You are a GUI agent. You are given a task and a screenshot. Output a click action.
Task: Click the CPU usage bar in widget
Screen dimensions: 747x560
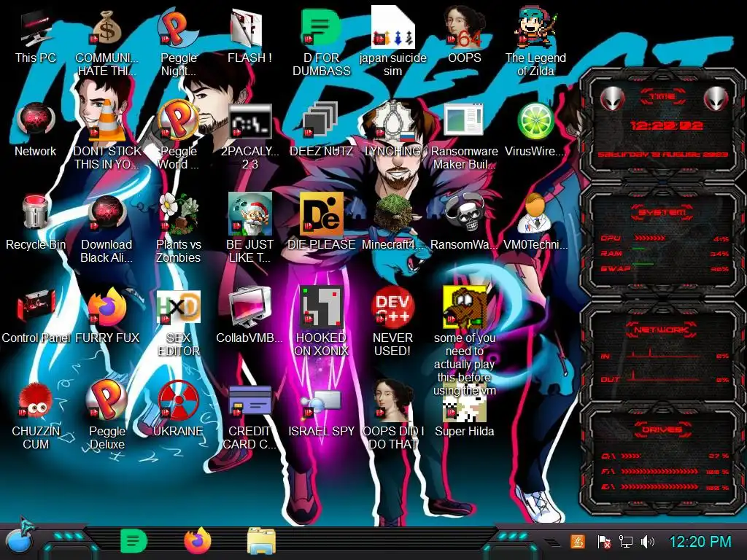(650, 238)
